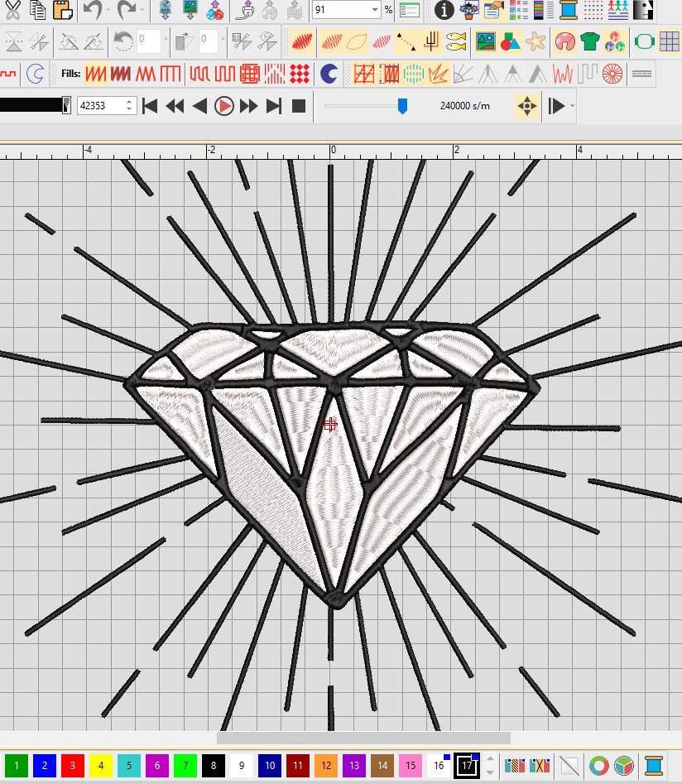Select color swatch number 11

(297, 766)
